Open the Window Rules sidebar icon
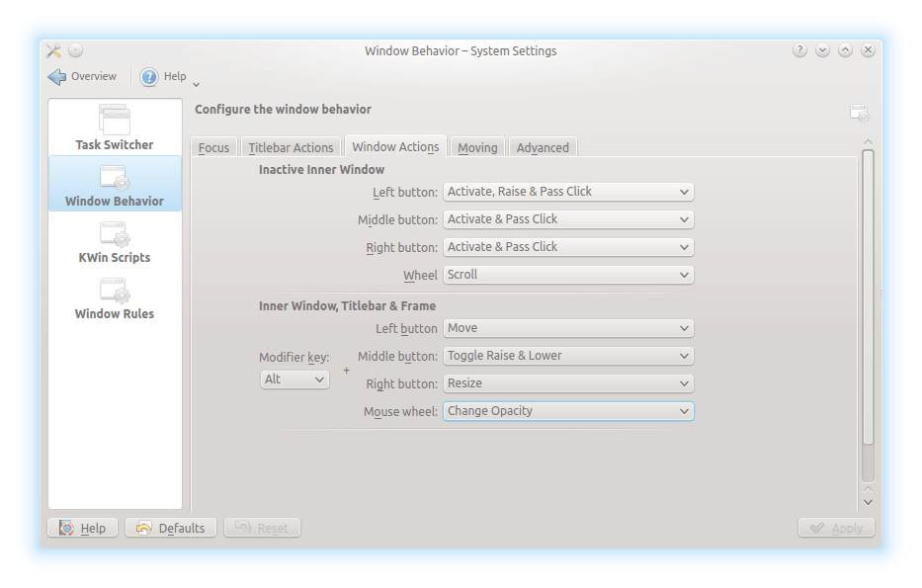This screenshot has width=922, height=588. point(115,292)
